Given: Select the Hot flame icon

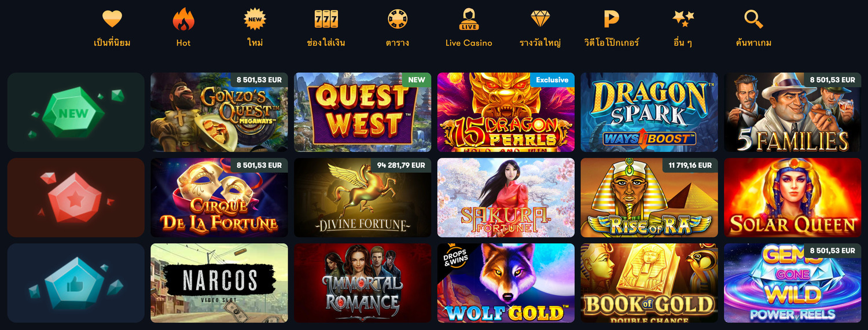Looking at the screenshot, I should point(183,19).
